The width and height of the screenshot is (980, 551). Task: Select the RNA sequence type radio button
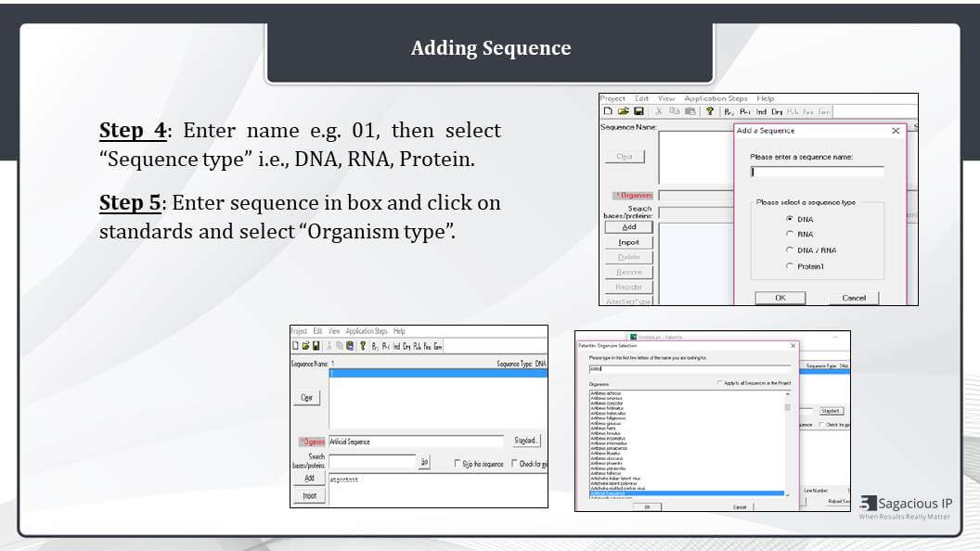coord(790,234)
